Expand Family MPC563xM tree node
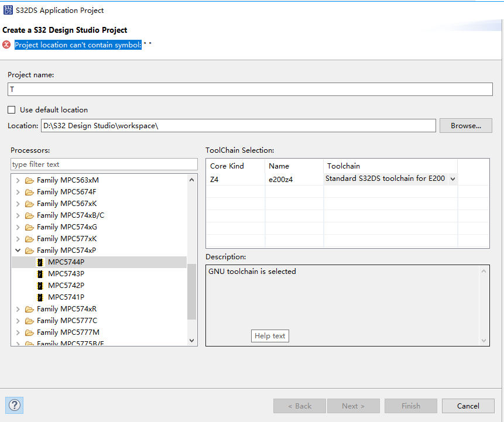Screen dimensions: 504x422 coord(18,180)
